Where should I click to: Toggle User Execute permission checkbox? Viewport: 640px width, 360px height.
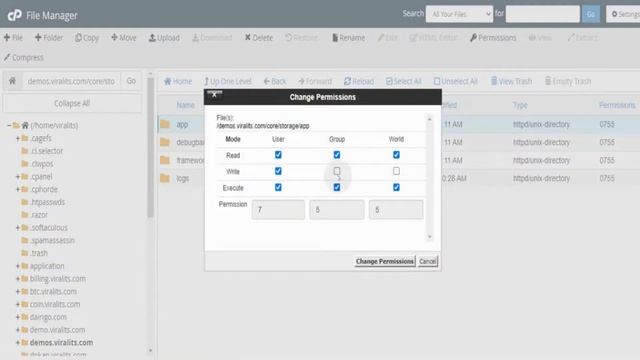(x=278, y=187)
